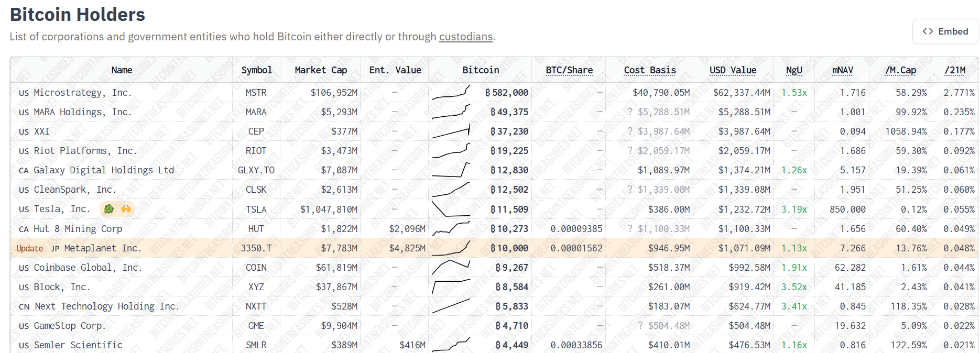This screenshot has width=980, height=353.
Task: Click Coinbase Global's Bitcoin sparkline
Action: [x=451, y=267]
